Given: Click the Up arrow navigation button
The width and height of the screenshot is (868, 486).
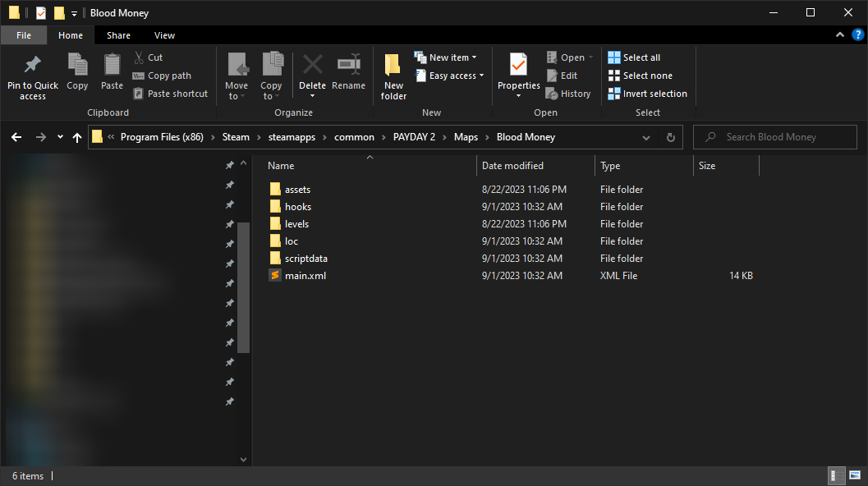Looking at the screenshot, I should pyautogui.click(x=77, y=138).
